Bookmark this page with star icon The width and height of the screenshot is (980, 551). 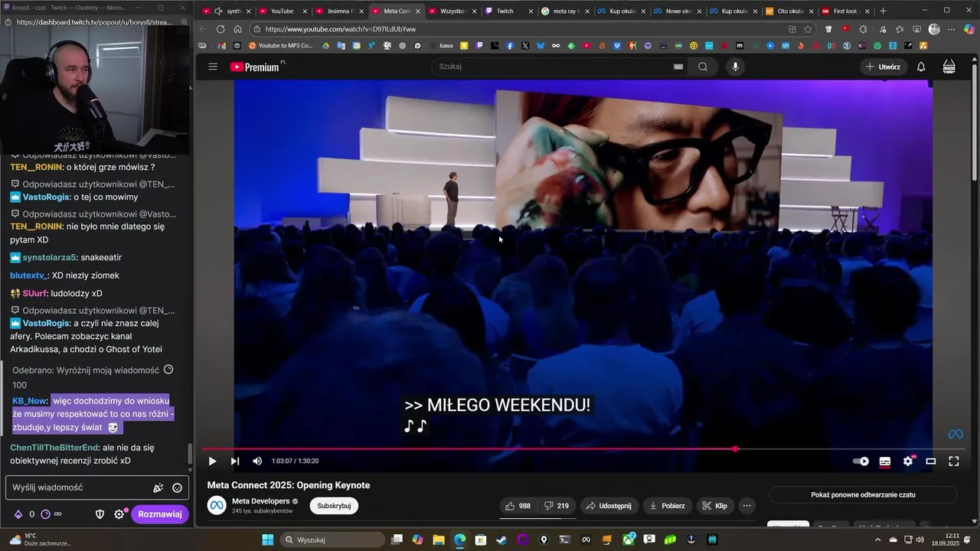pyautogui.click(x=808, y=29)
